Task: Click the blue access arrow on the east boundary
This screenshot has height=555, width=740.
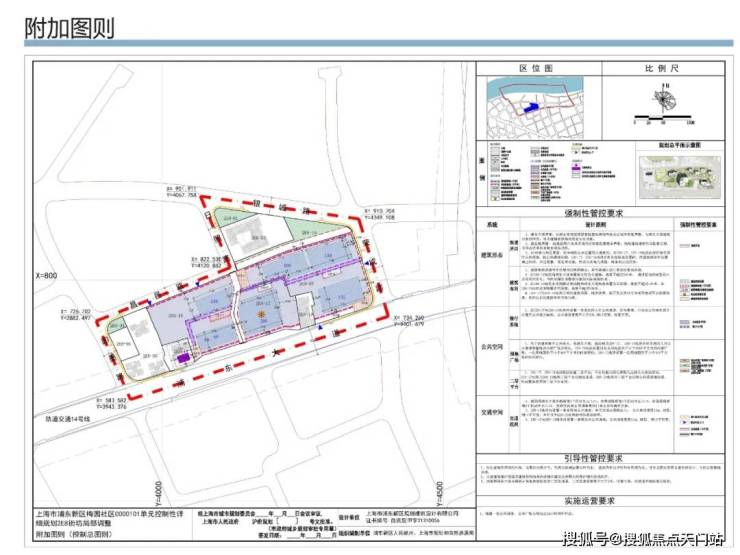Action: point(367,262)
